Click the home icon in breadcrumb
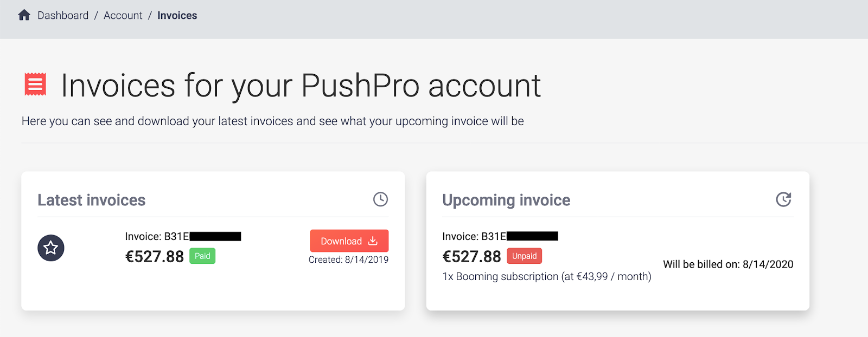Screen dimensions: 868x337 pos(24,15)
